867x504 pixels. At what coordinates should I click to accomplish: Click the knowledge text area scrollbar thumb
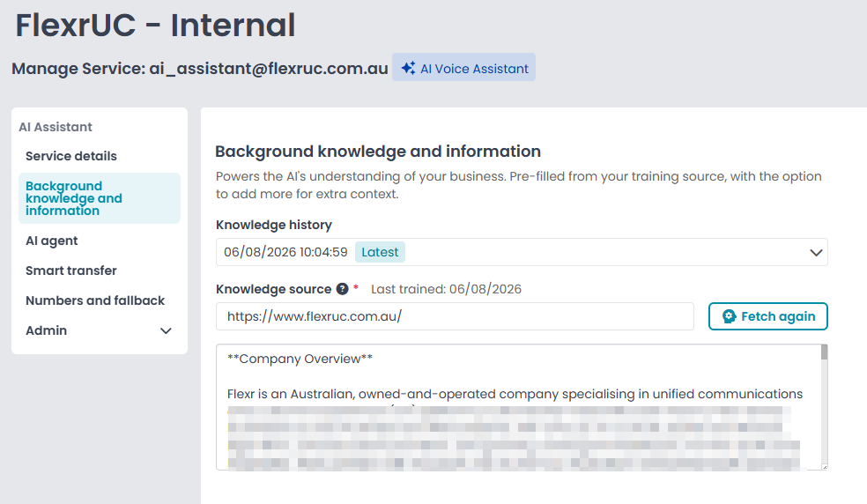tap(824, 352)
